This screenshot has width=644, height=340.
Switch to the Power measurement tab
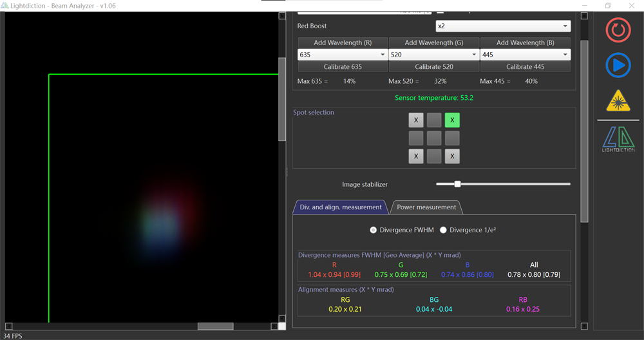(x=426, y=207)
